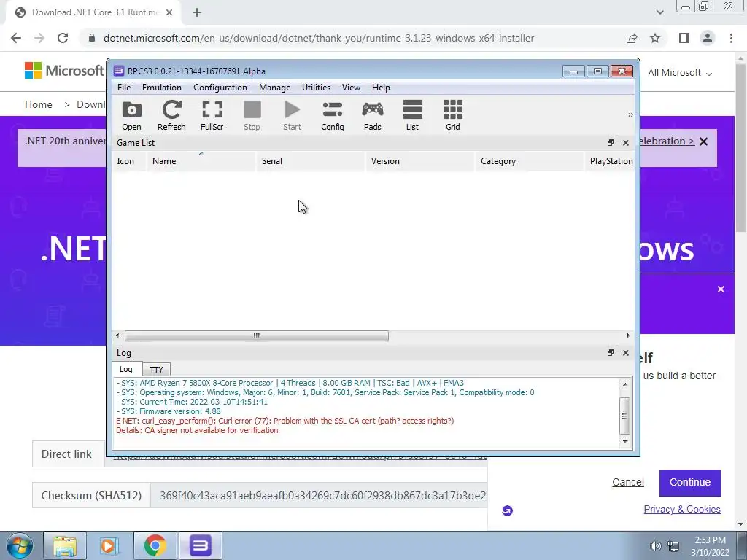Bookmark this page star icon

[x=655, y=38]
